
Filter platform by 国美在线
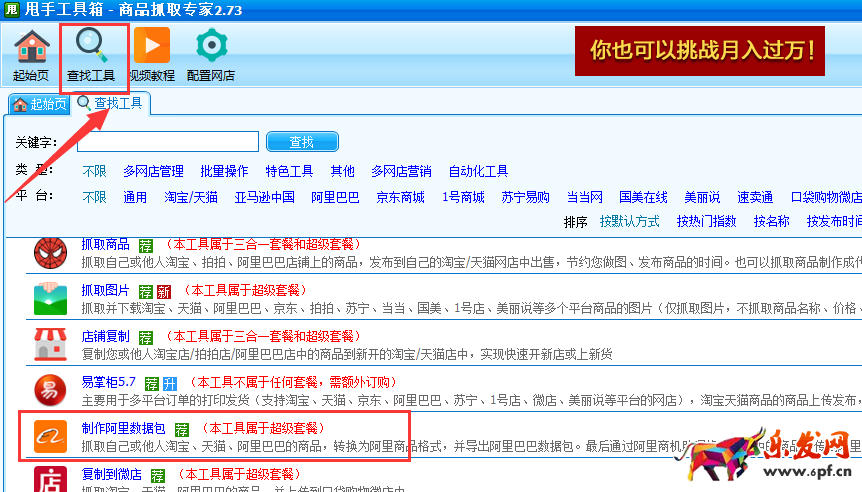[x=643, y=197]
